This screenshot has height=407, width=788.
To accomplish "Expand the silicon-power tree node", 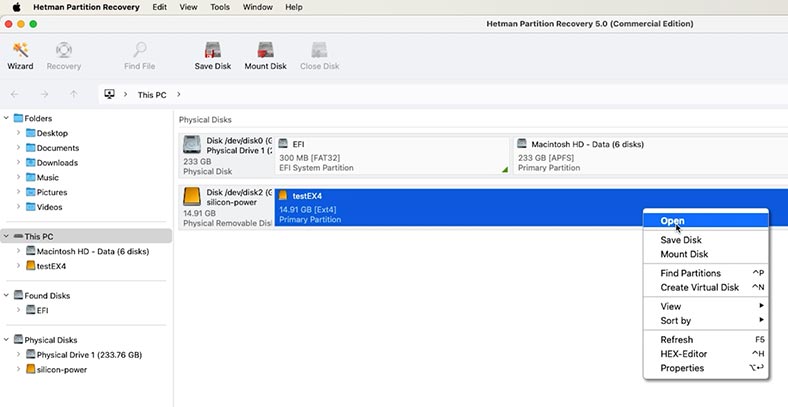I will (18, 369).
